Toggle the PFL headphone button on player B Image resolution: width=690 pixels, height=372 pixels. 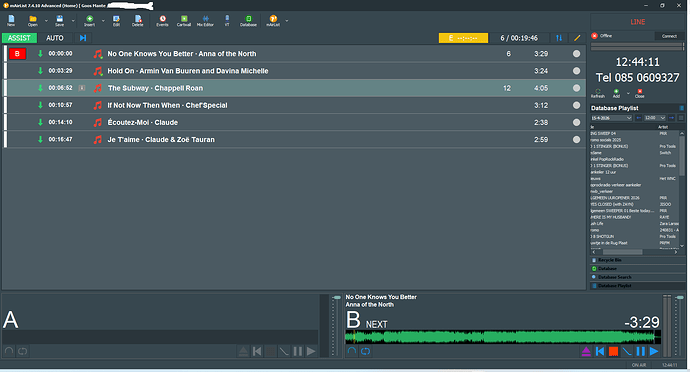click(x=352, y=351)
